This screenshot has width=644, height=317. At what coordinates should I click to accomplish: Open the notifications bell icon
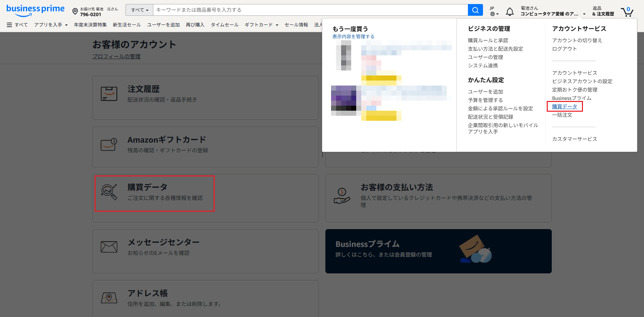509,12
